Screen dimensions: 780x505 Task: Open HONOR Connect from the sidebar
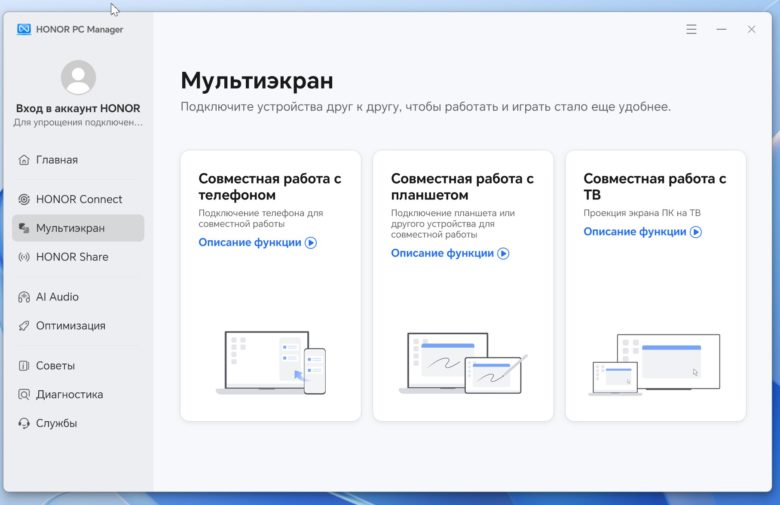click(78, 199)
